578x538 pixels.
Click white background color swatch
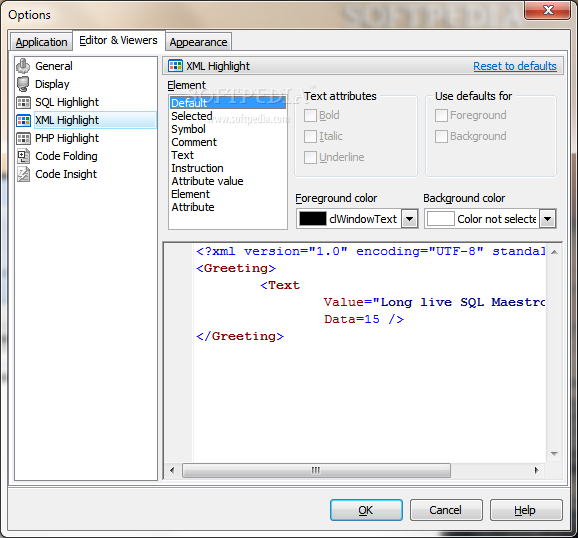coord(441,219)
